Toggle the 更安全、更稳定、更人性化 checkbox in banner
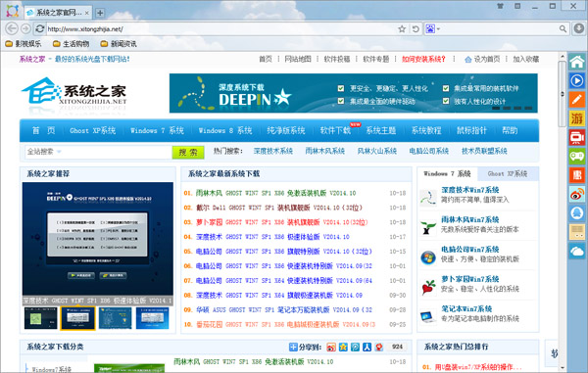 340,88
